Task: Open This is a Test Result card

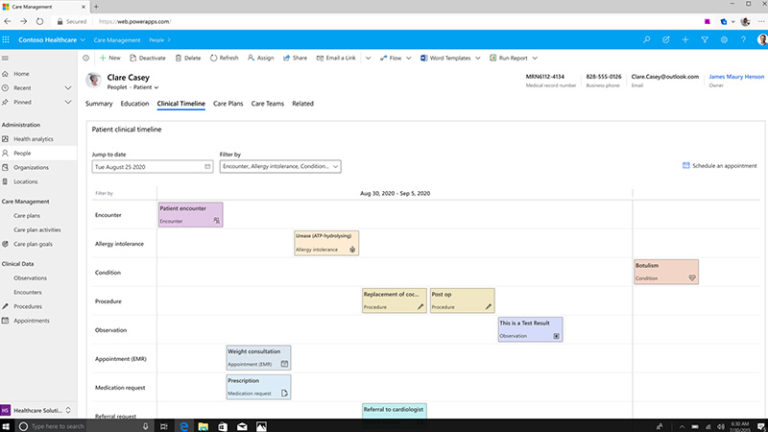Action: pyautogui.click(x=530, y=329)
